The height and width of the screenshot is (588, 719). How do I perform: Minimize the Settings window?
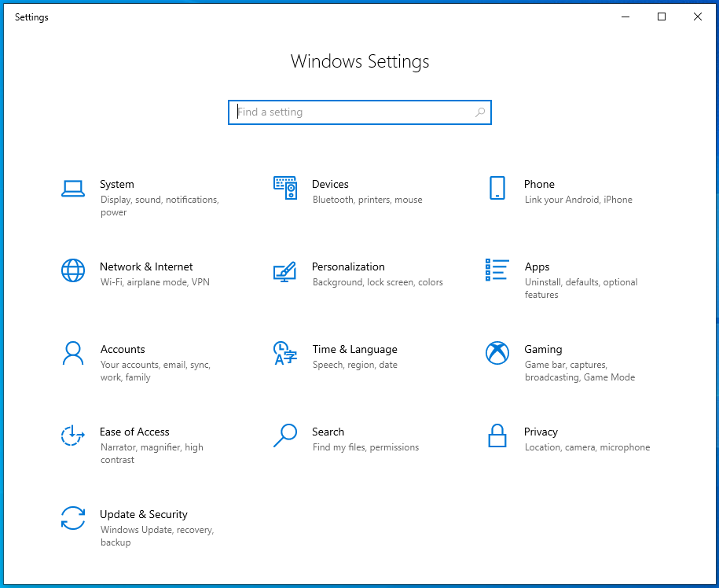[x=625, y=17]
